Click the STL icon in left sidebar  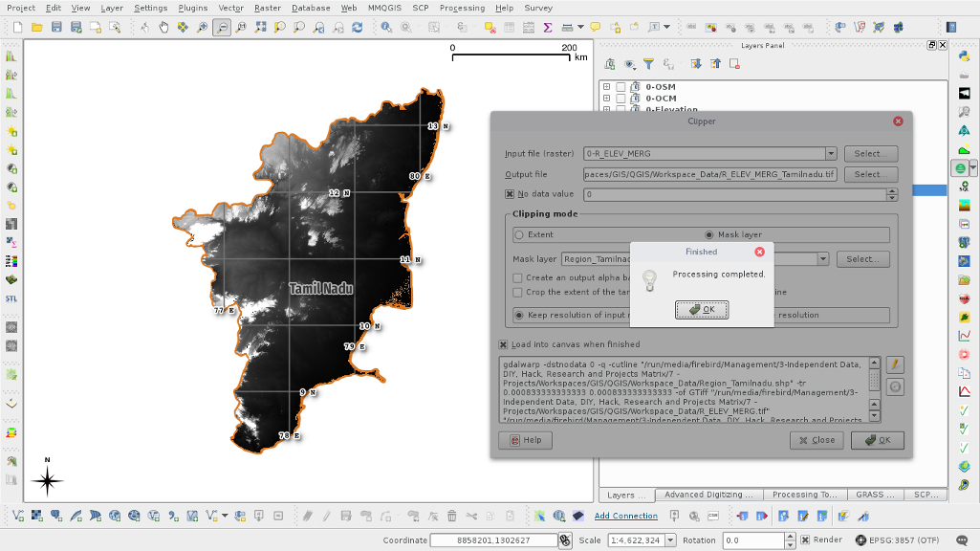[11, 298]
